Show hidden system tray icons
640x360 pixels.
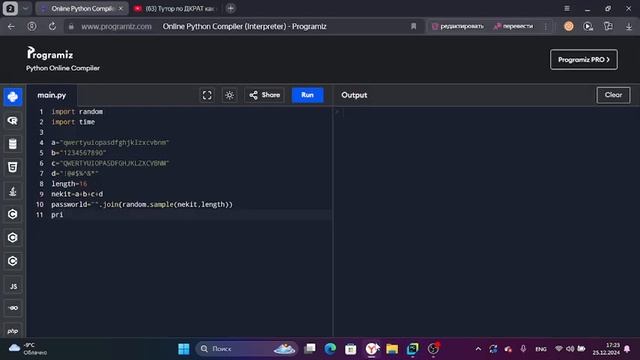(x=478, y=349)
